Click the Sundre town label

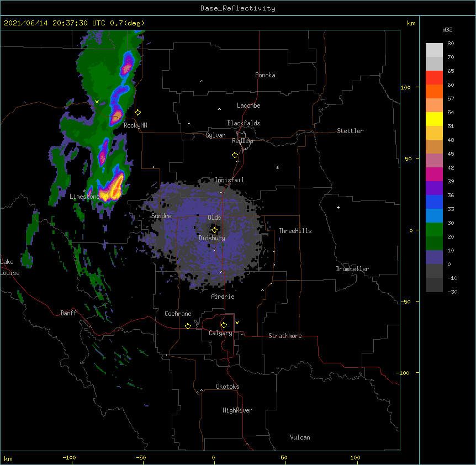[x=161, y=216]
